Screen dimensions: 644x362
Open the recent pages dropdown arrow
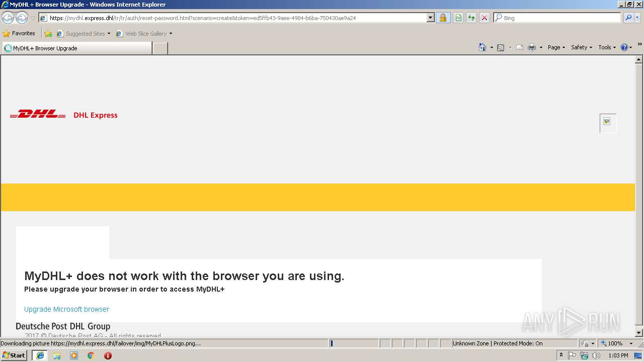coord(33,18)
